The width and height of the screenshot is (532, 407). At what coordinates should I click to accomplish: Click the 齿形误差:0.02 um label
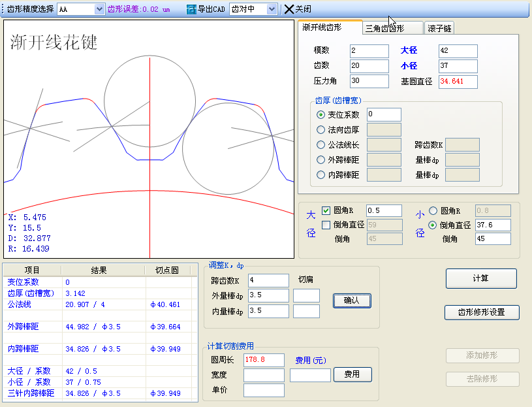[x=139, y=9]
